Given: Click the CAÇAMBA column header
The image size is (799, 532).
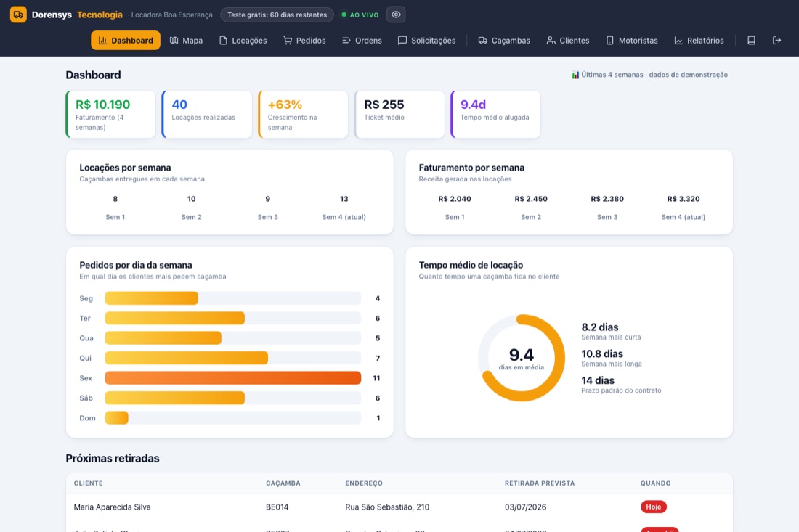Looking at the screenshot, I should coord(283,483).
